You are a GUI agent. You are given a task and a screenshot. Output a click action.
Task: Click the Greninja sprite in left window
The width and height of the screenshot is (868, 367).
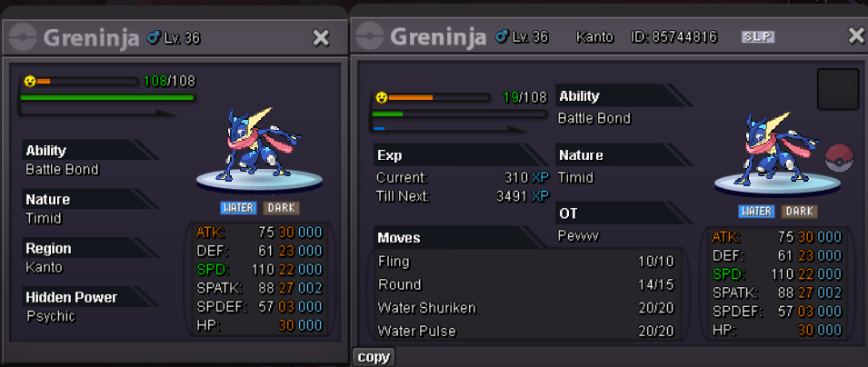pyautogui.click(x=262, y=144)
